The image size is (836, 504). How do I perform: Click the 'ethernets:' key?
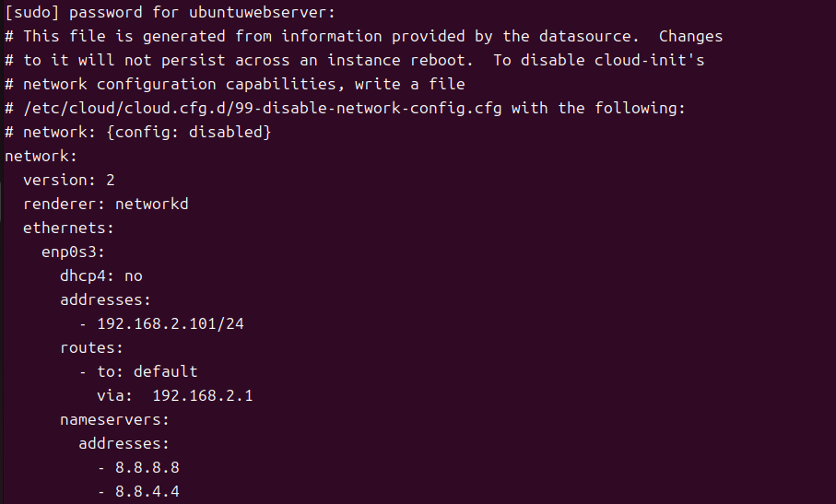(x=68, y=228)
